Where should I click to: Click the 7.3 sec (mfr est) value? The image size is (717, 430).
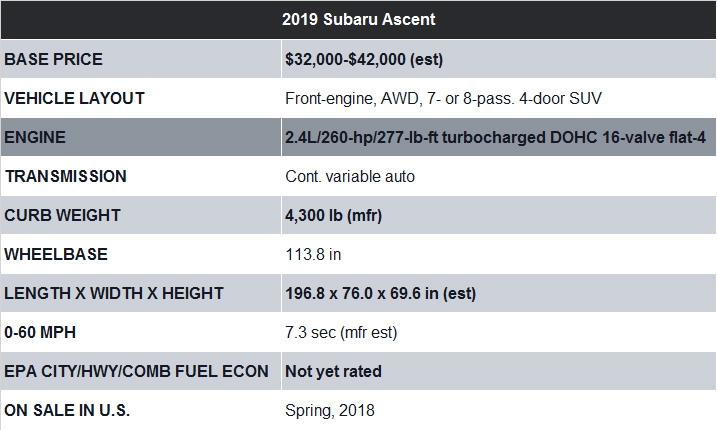[341, 333]
